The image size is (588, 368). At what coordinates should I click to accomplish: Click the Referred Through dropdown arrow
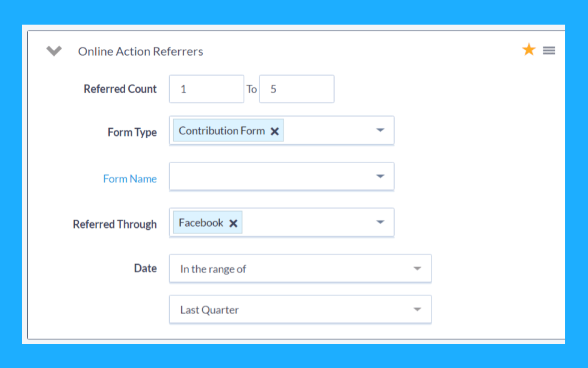[380, 222]
